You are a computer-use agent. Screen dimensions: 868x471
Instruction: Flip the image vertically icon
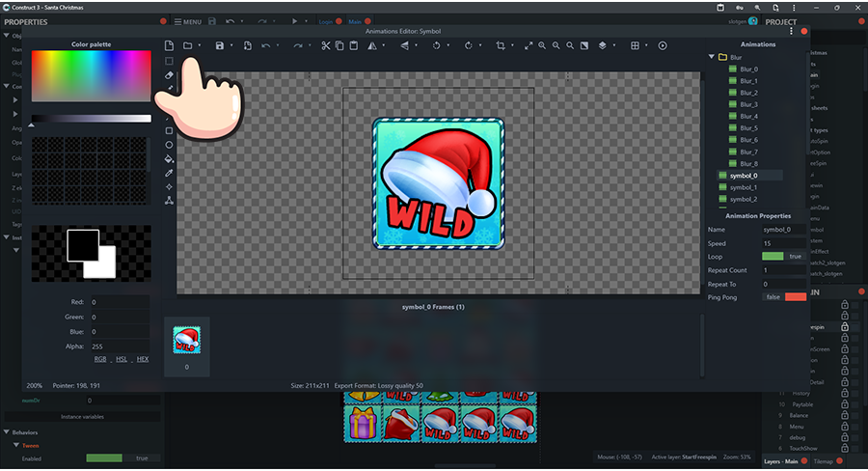405,45
